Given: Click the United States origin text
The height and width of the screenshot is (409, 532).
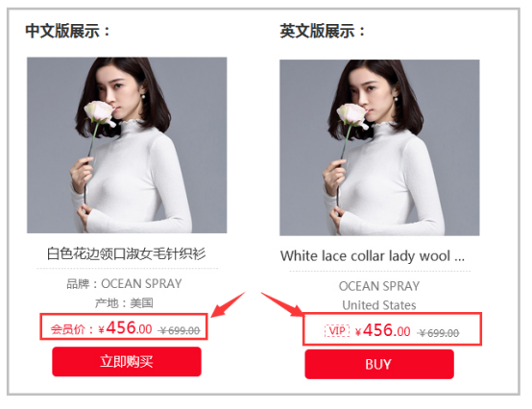Looking at the screenshot, I should pos(379,305).
